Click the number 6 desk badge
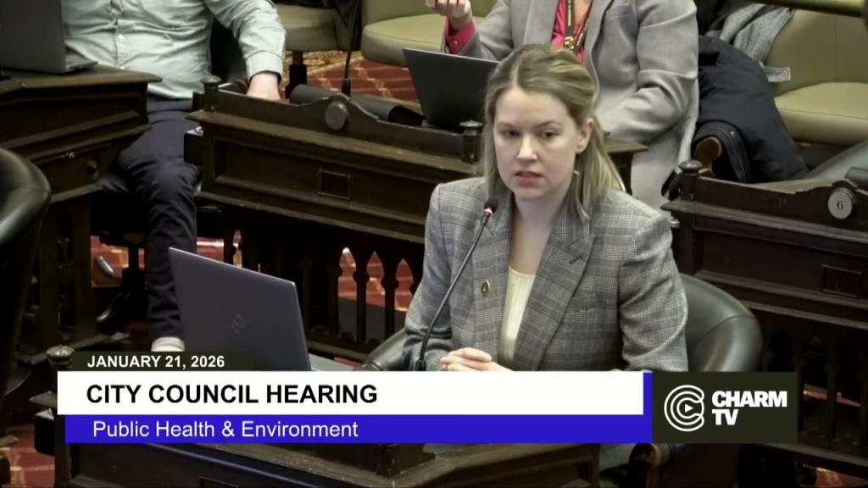 (840, 204)
